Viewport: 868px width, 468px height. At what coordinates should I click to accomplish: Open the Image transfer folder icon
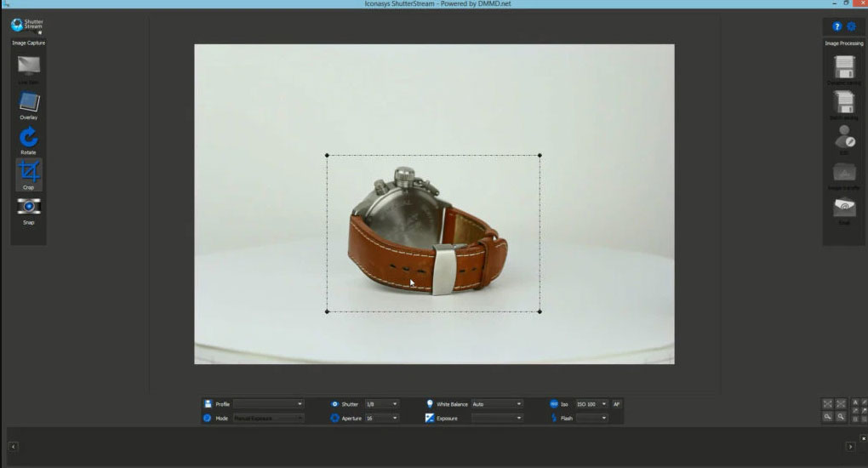coord(844,172)
